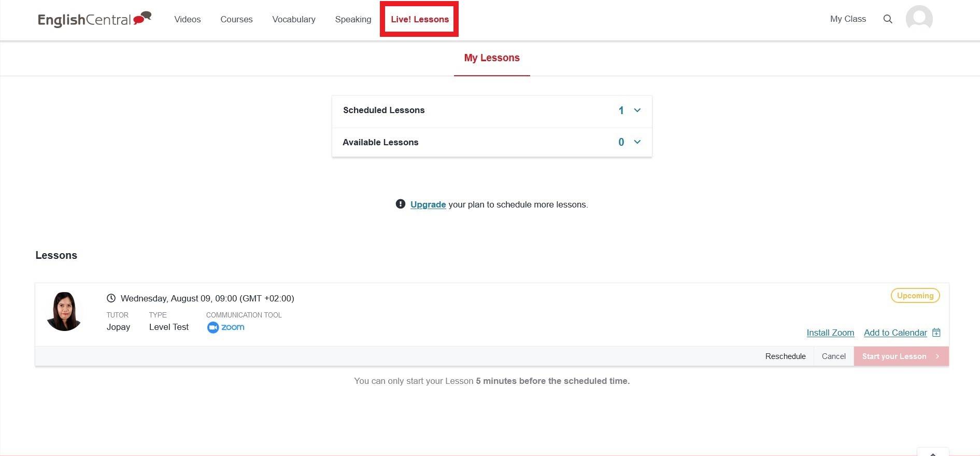980x456 pixels.
Task: Open the search magnifier icon
Action: 888,19
